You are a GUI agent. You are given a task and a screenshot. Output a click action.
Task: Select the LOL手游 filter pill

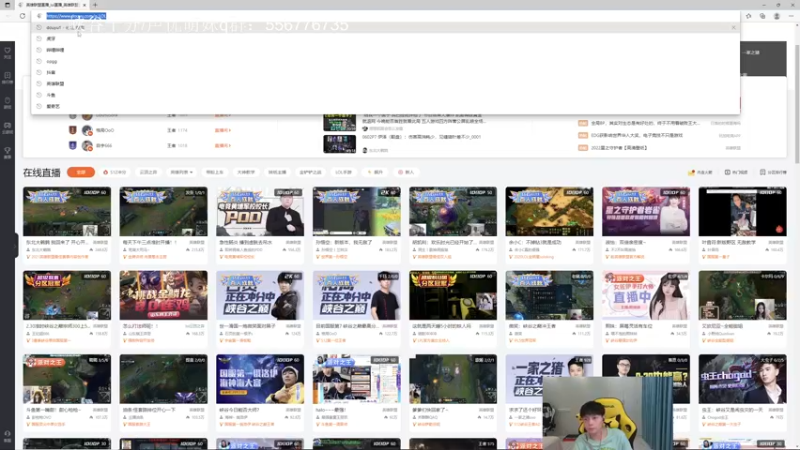point(343,172)
